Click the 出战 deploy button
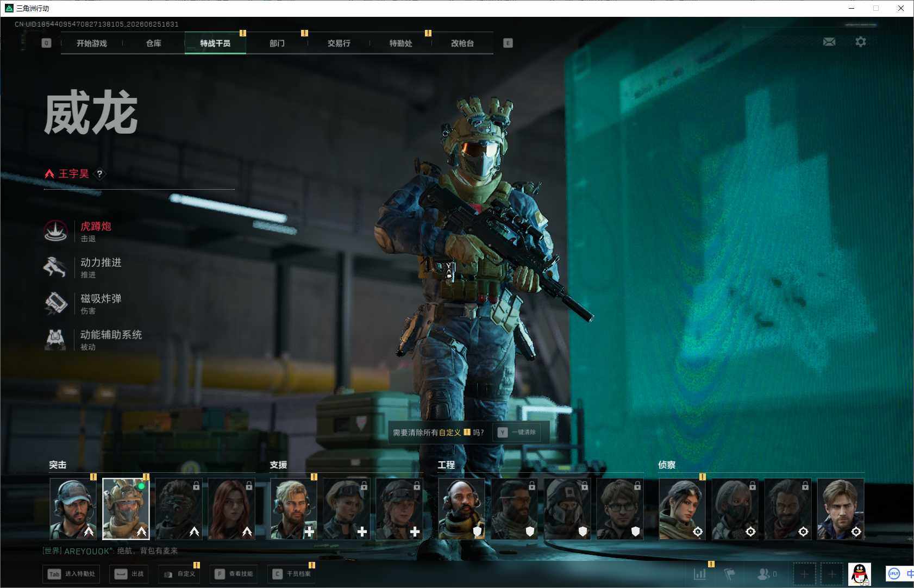 click(x=129, y=574)
